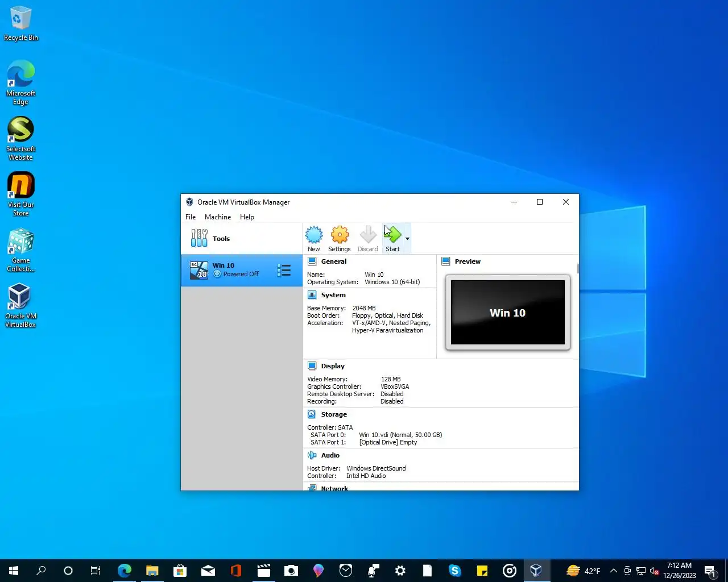Viewport: 728px width, 582px height.
Task: Maximize the VirtualBox Manager window
Action: [x=540, y=202]
